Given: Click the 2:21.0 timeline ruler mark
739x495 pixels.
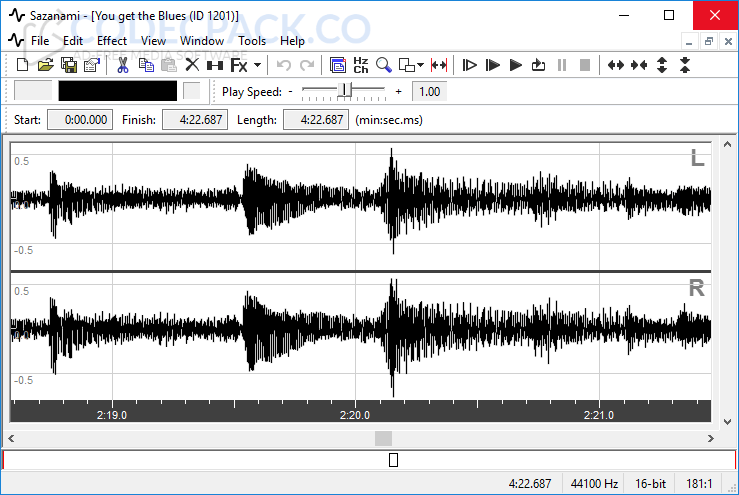Looking at the screenshot, I should tap(599, 415).
